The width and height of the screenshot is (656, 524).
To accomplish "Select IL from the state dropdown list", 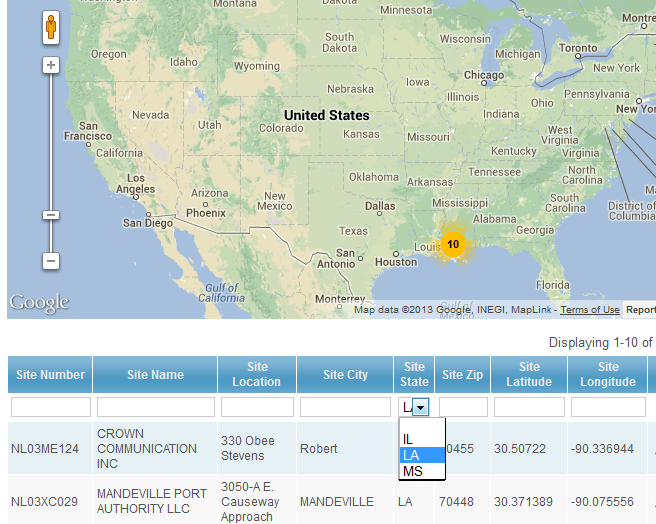I will point(408,439).
